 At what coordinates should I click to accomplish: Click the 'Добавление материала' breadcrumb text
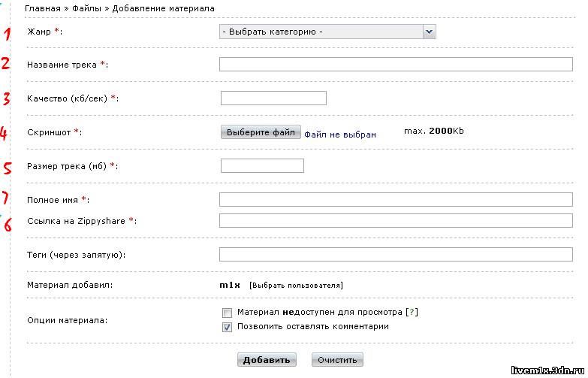point(164,8)
